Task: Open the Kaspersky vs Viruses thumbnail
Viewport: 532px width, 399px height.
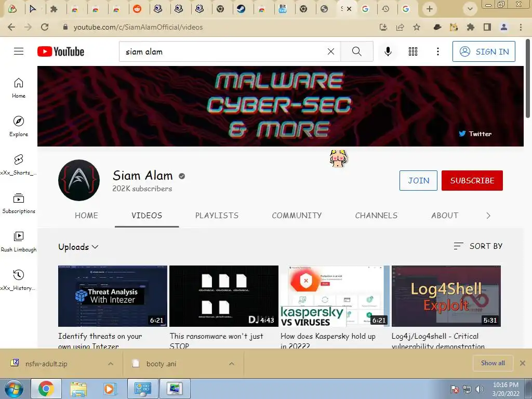Action: click(335, 296)
